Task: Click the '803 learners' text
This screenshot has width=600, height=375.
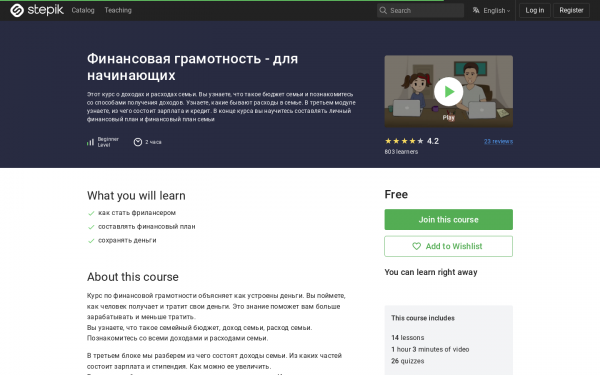Action: [x=401, y=152]
